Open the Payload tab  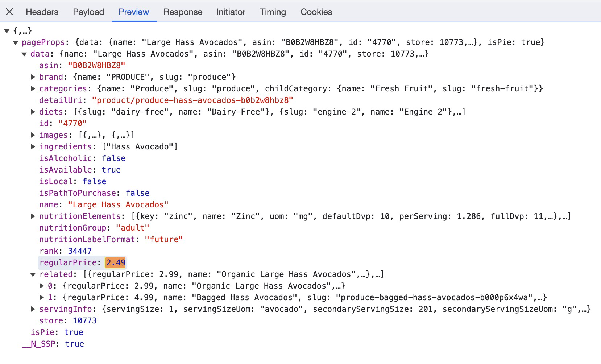pos(88,12)
